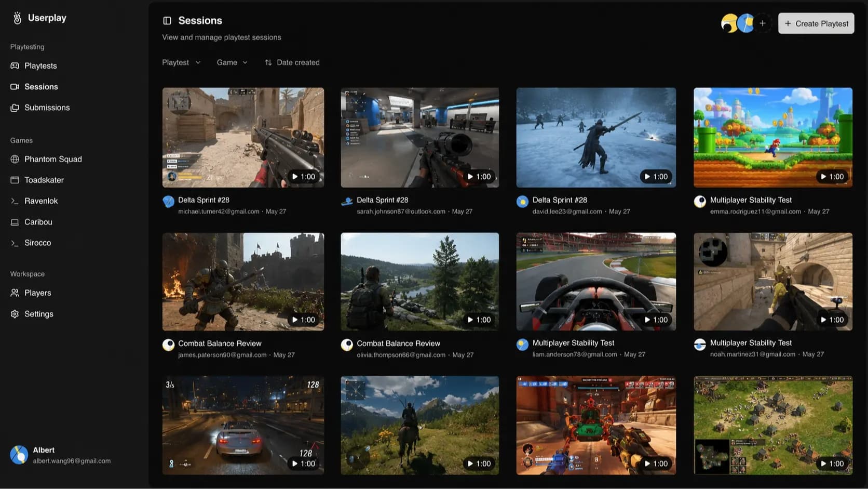868x489 pixels.
Task: Click noah.martinez31@gmail.com email text
Action: point(752,354)
